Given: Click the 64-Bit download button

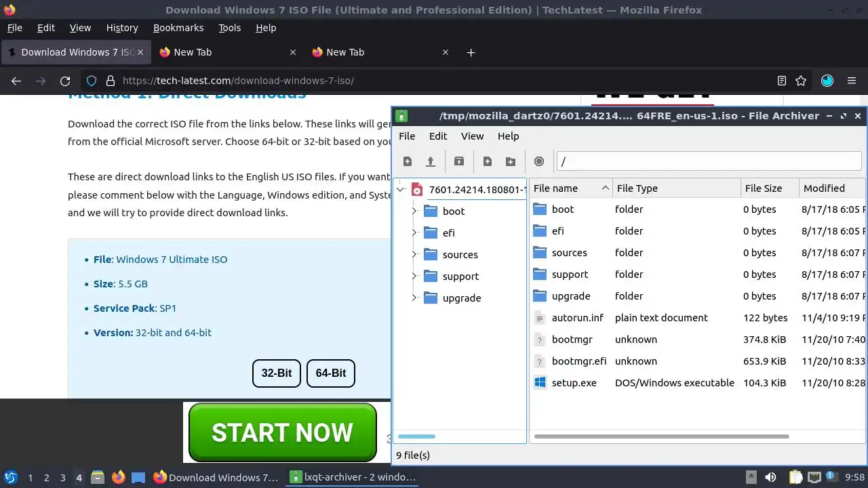Looking at the screenshot, I should [331, 373].
